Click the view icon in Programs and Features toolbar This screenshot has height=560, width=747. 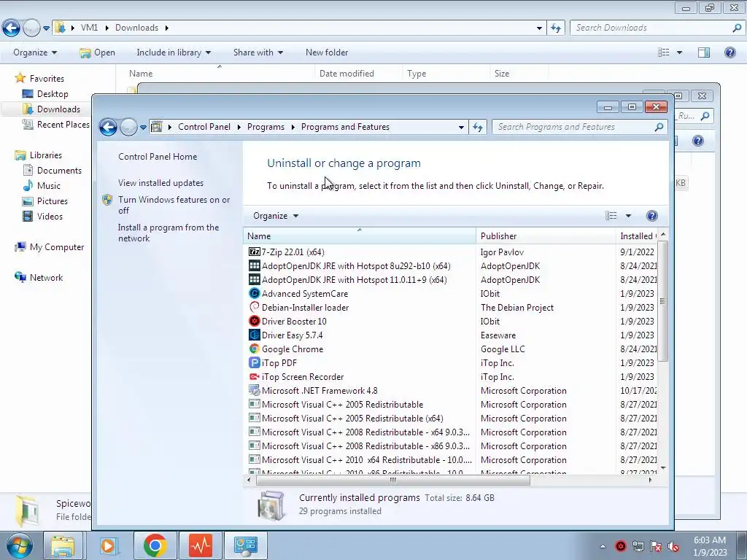(x=611, y=216)
